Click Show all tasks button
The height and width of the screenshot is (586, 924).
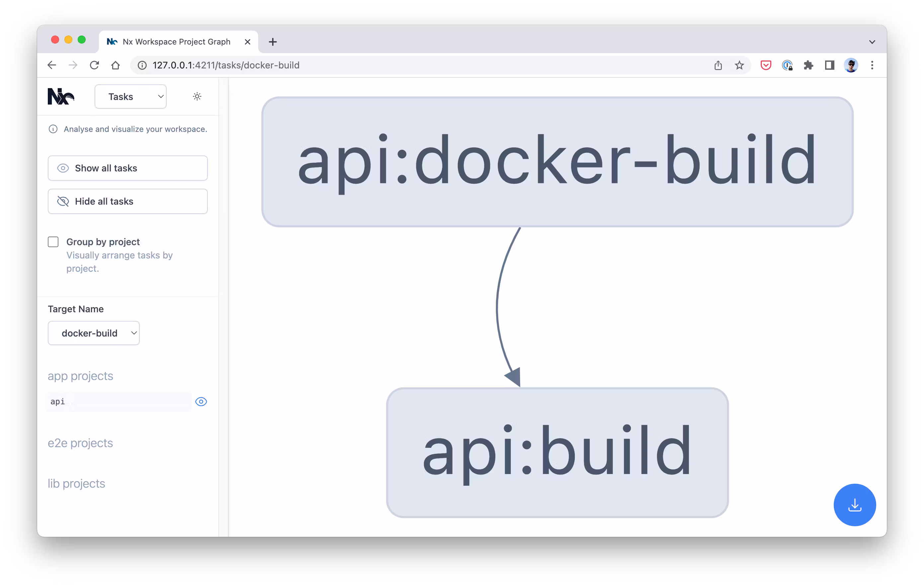[x=127, y=168]
